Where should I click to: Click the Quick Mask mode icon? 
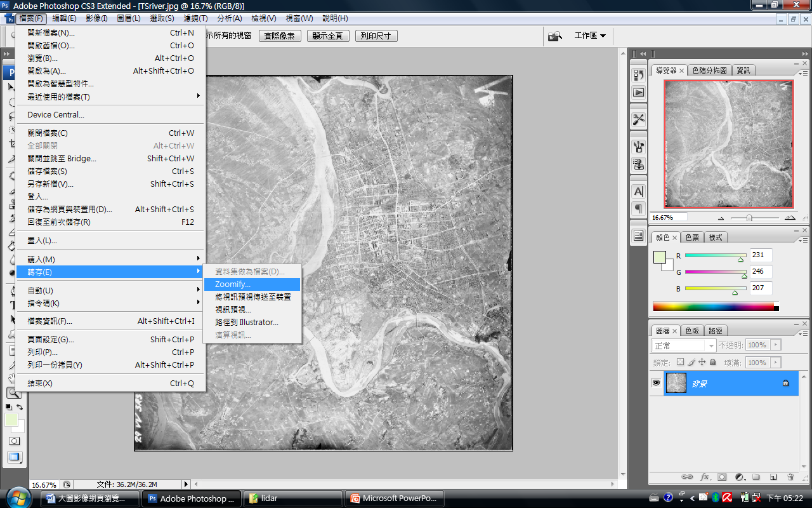tap(13, 441)
